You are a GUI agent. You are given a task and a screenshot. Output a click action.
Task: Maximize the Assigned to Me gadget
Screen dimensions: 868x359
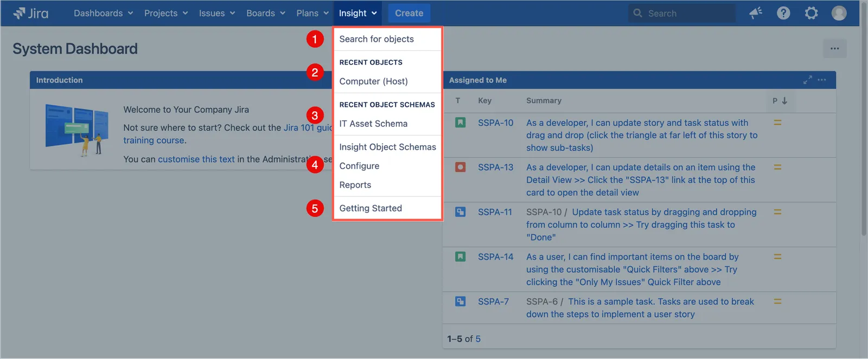[808, 80]
